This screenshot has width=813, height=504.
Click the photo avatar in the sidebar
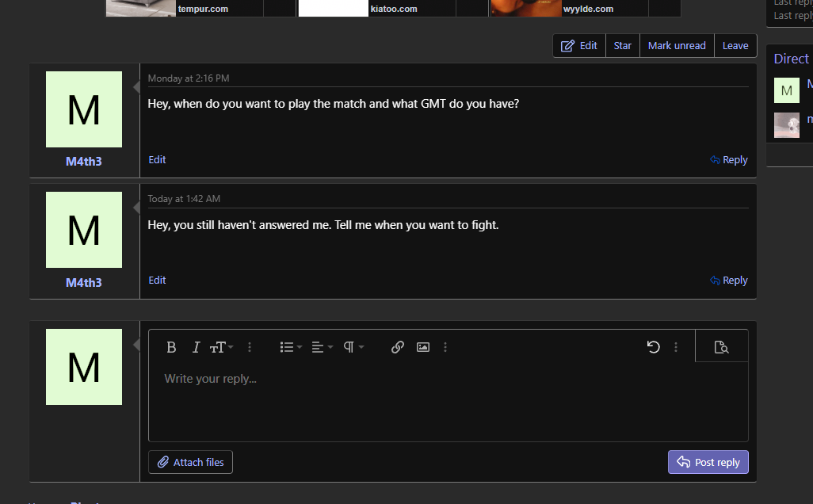coord(787,125)
